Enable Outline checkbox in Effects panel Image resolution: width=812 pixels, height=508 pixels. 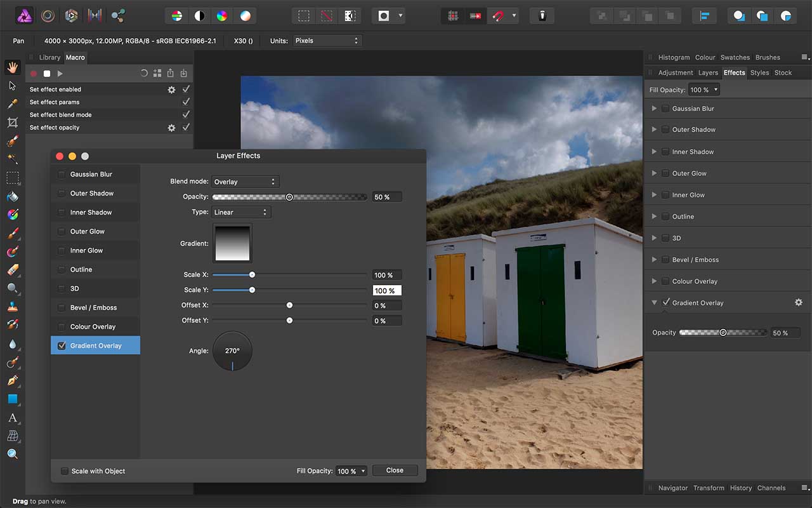665,217
